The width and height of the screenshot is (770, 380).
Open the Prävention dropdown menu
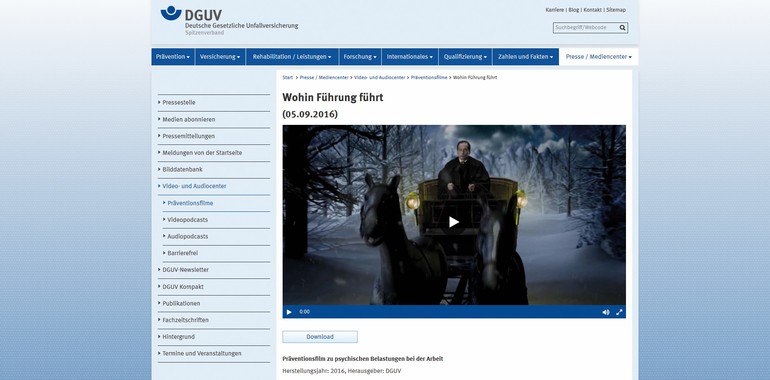pyautogui.click(x=173, y=57)
